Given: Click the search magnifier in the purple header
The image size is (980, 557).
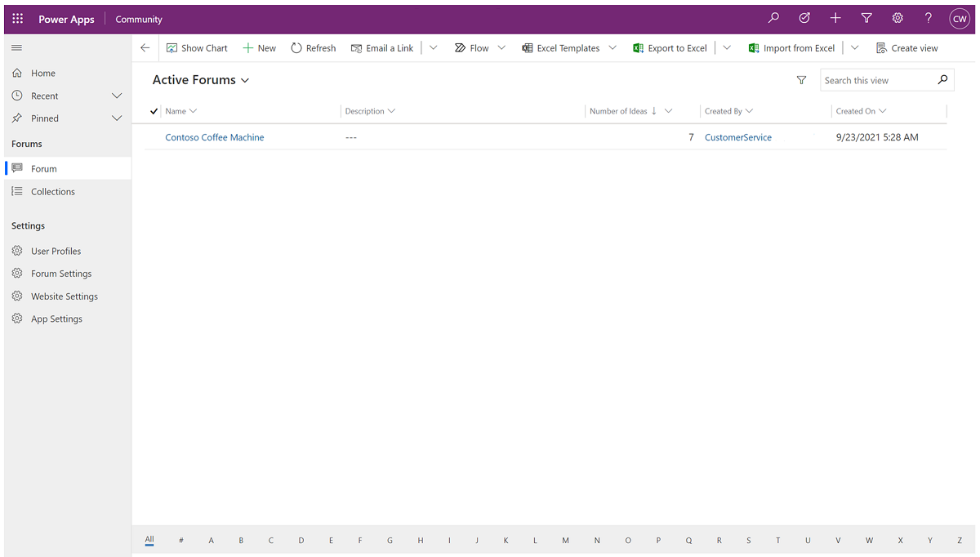Looking at the screenshot, I should [773, 18].
